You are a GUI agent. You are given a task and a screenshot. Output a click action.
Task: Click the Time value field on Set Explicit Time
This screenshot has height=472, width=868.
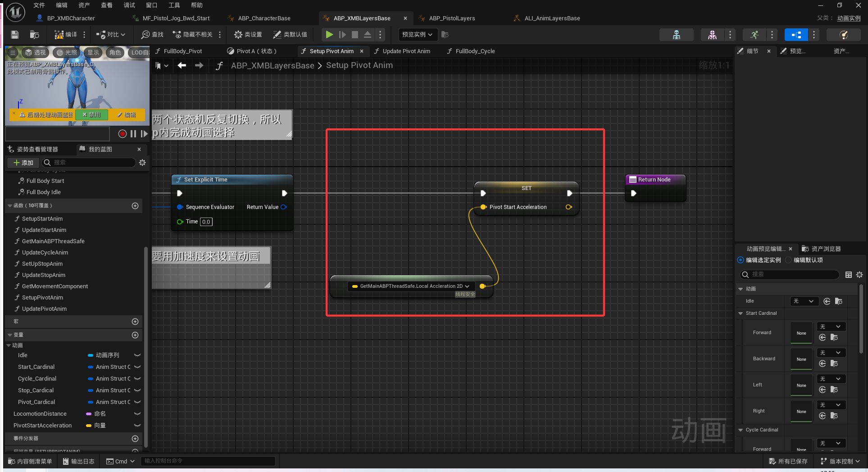206,222
